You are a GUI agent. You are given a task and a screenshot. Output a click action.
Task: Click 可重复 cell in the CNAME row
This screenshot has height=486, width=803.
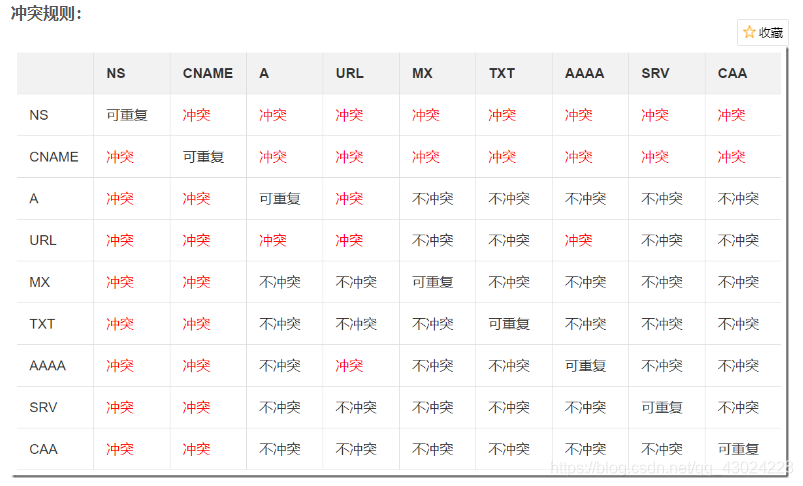pyautogui.click(x=203, y=157)
